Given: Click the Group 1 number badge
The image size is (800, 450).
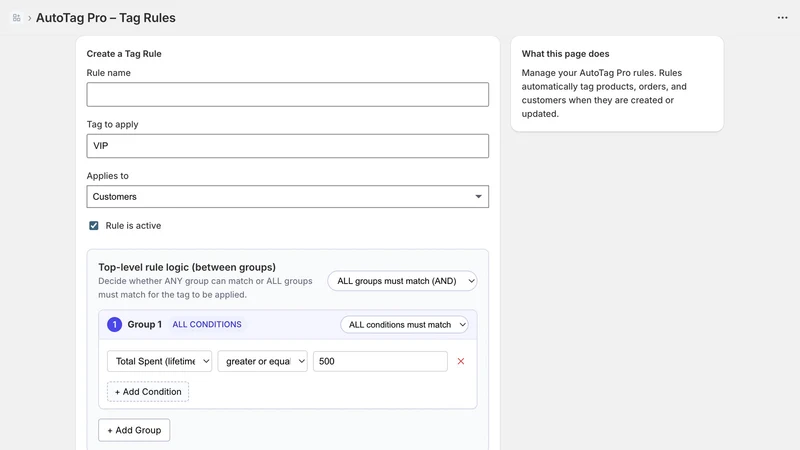Looking at the screenshot, I should point(114,324).
